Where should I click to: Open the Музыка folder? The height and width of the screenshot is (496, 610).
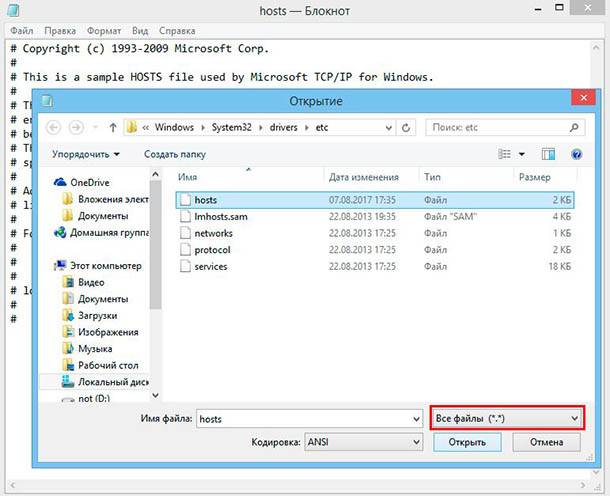coord(87,349)
